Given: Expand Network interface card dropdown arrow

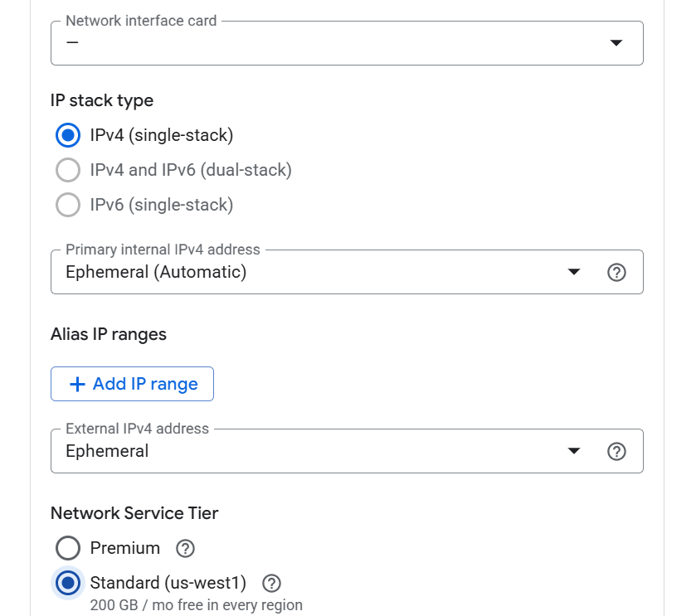Looking at the screenshot, I should point(616,43).
